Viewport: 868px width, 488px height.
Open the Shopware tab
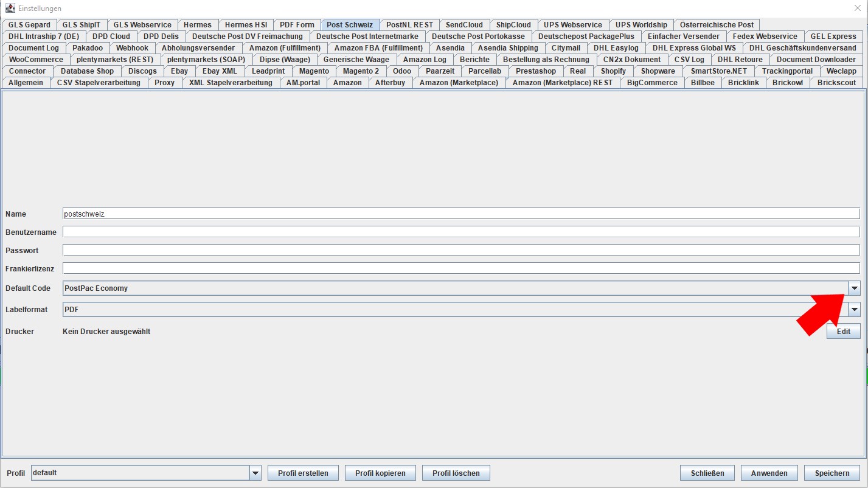point(658,71)
